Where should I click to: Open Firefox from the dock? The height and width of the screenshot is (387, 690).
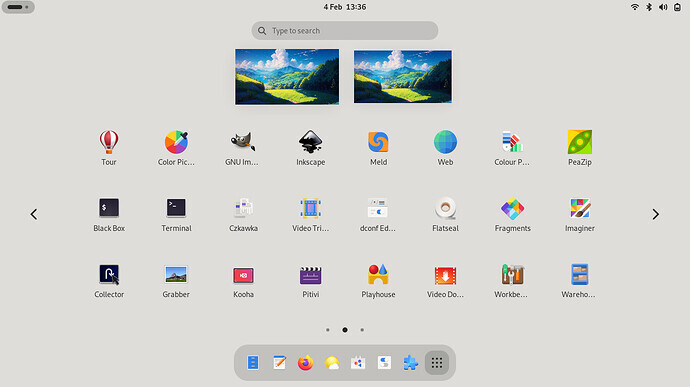305,362
